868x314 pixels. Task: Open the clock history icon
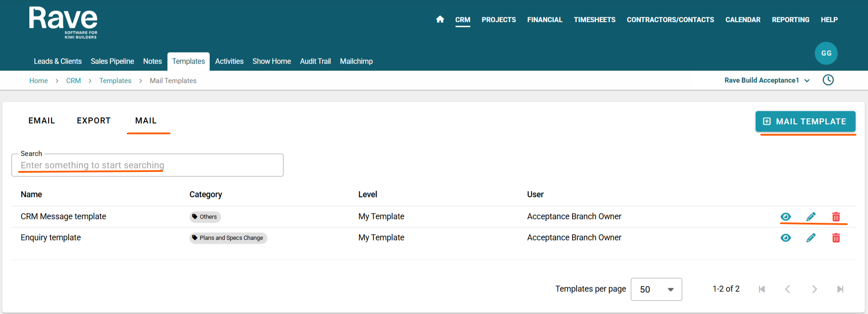click(828, 80)
